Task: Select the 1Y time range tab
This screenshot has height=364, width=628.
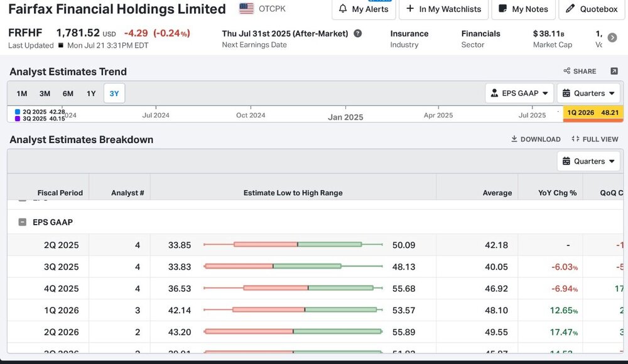Action: 91,94
